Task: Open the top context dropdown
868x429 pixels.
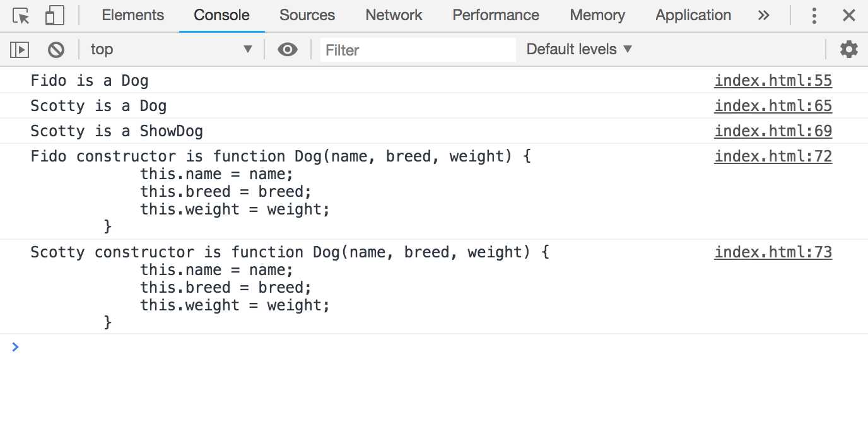Action: (170, 49)
